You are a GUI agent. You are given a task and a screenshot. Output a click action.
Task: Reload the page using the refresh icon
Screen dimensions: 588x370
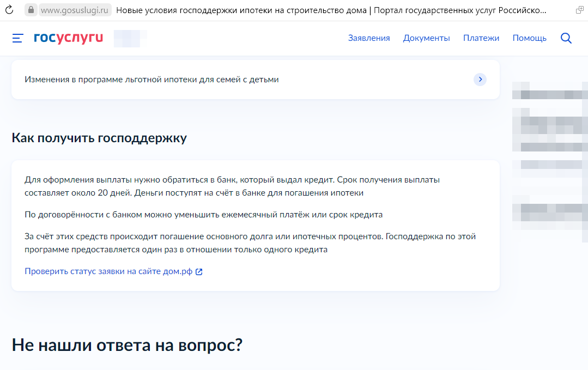pyautogui.click(x=9, y=9)
